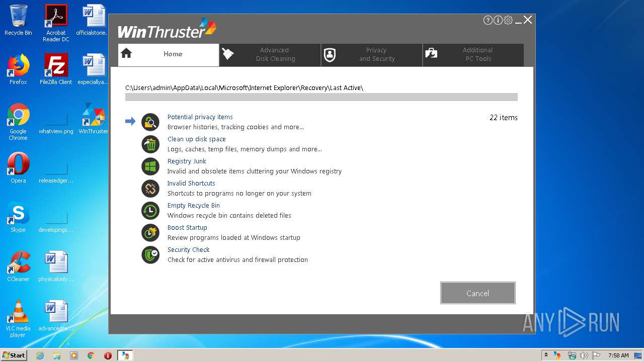
Task: Open the Registry Junk link
Action: tap(187, 161)
